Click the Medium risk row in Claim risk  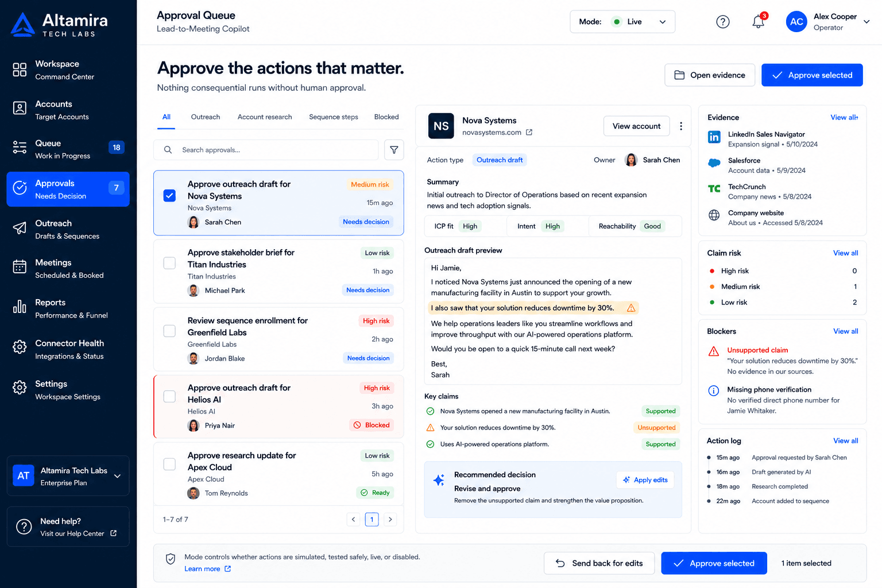click(x=783, y=287)
